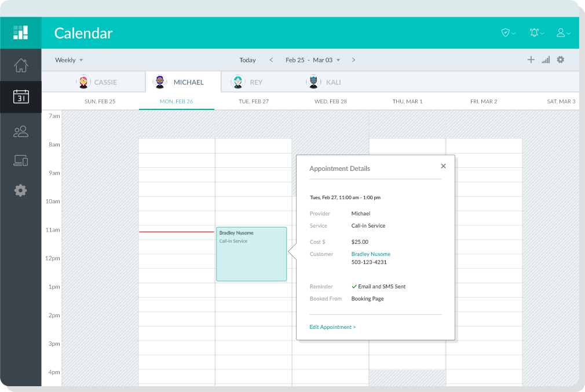
Task: Click Rey's avatar image
Action: [237, 82]
